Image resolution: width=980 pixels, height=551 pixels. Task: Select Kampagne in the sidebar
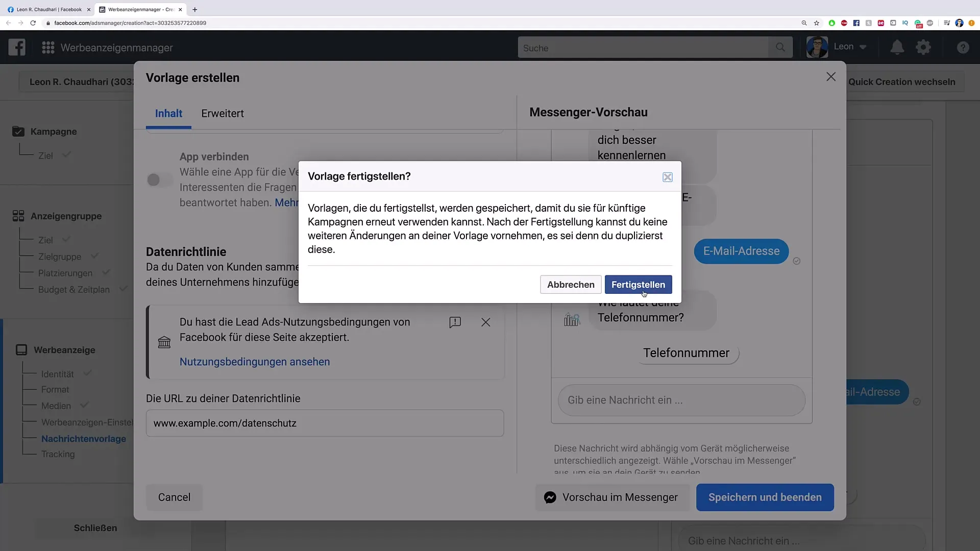coord(54,132)
